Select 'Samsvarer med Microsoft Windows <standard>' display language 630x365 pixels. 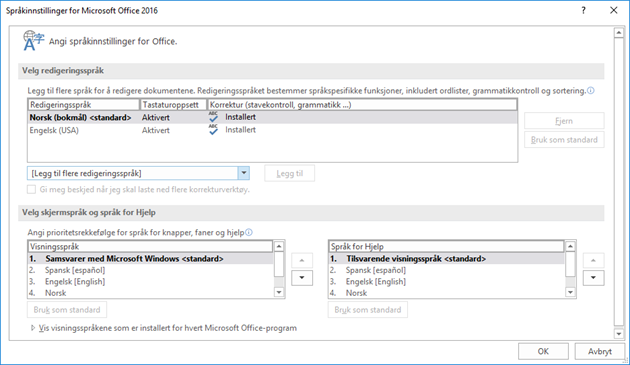click(151, 258)
